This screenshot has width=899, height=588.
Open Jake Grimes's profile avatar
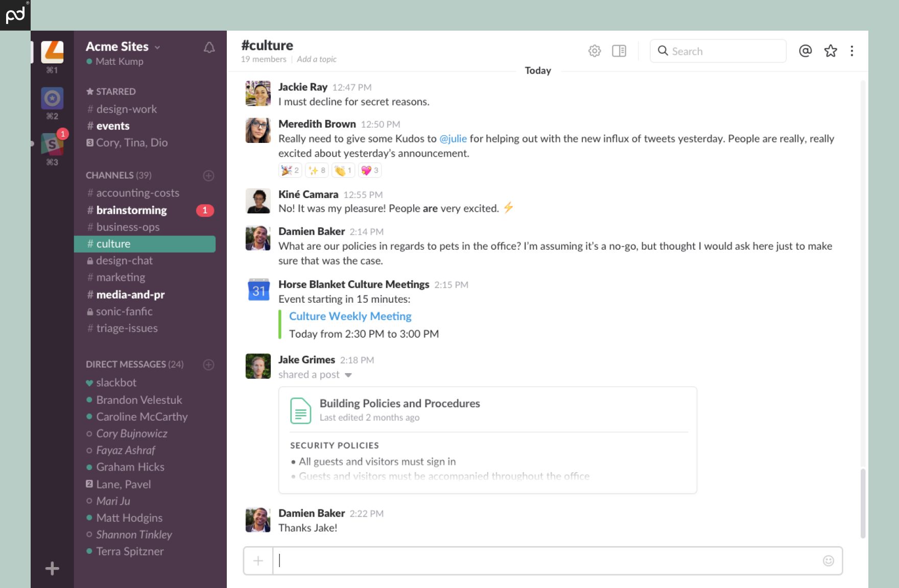pos(258,366)
